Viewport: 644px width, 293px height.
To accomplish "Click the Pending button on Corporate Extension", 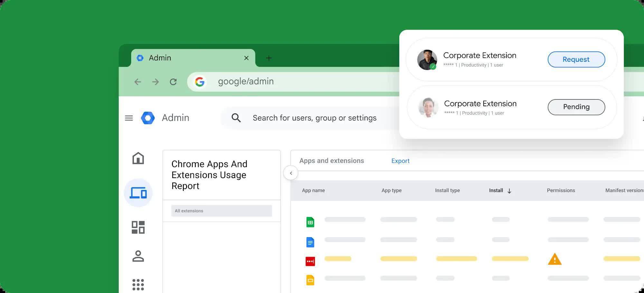I will pyautogui.click(x=576, y=107).
